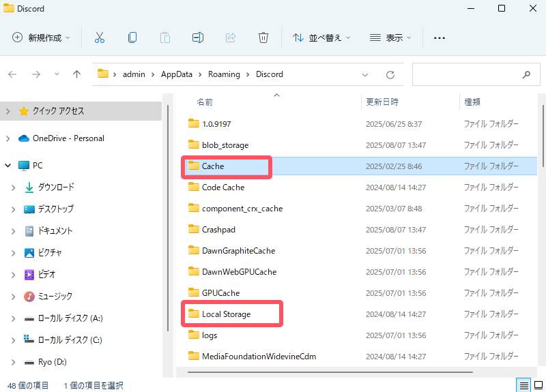Click the Copy icon in toolbar
This screenshot has width=546, height=392.
(132, 37)
